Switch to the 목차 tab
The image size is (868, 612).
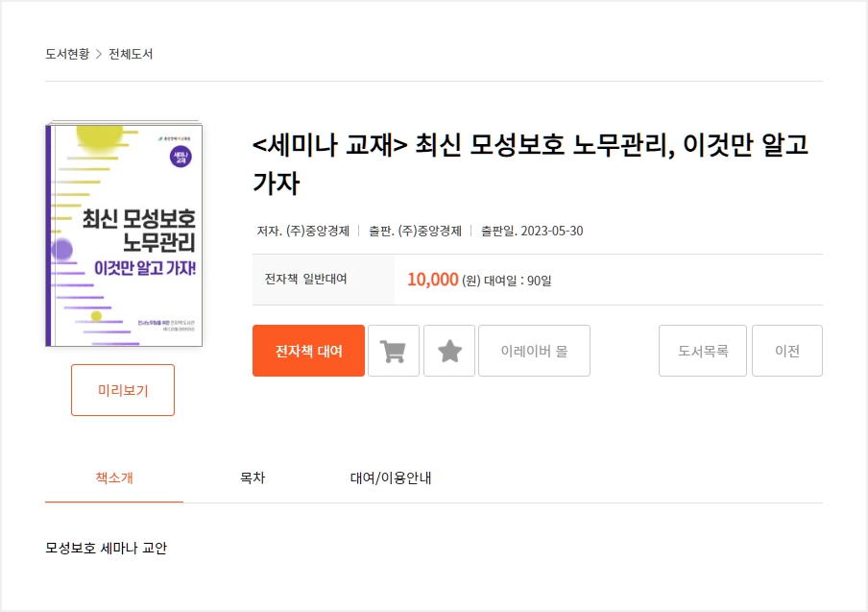(253, 477)
